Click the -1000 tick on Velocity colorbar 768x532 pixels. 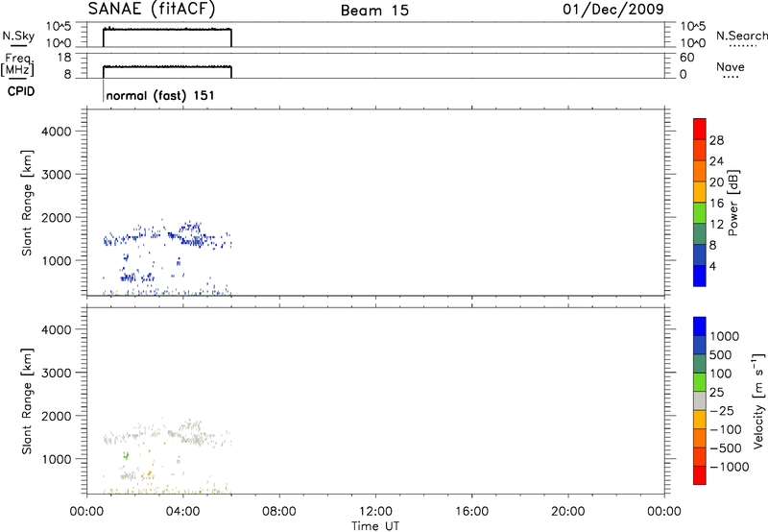(730, 467)
